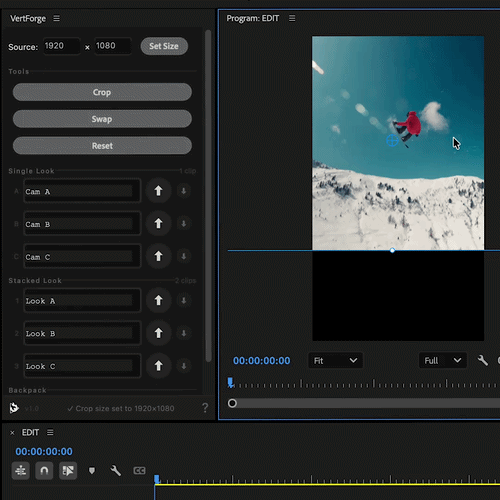Click the Program monitor playhead marker
The image size is (500, 500).
pos(230,382)
